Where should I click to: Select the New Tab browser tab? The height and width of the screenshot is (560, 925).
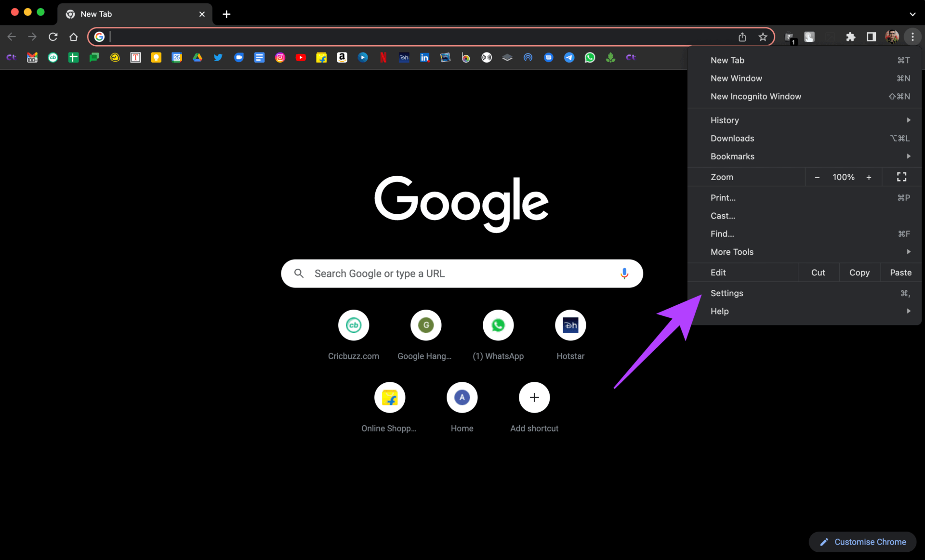[x=135, y=14]
